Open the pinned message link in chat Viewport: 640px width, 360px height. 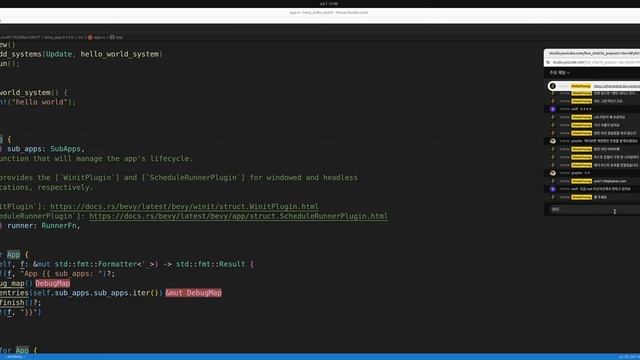tap(616, 86)
